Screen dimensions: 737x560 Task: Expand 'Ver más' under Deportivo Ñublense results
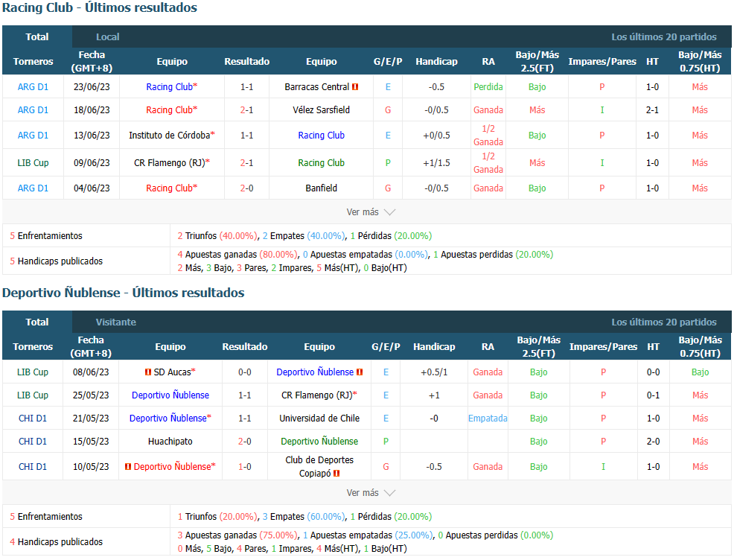(x=371, y=493)
